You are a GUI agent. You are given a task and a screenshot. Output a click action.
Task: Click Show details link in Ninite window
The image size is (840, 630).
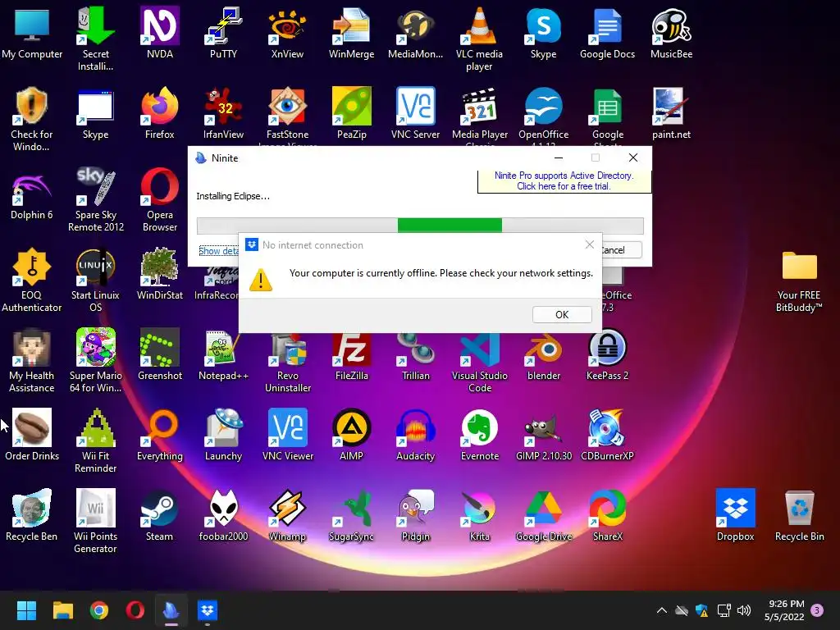[218, 251]
